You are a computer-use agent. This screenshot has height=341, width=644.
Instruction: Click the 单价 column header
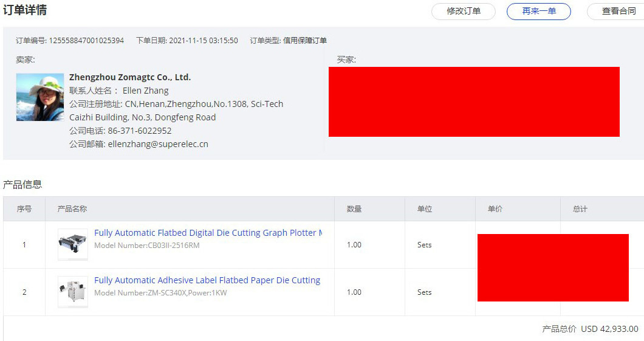[495, 209]
